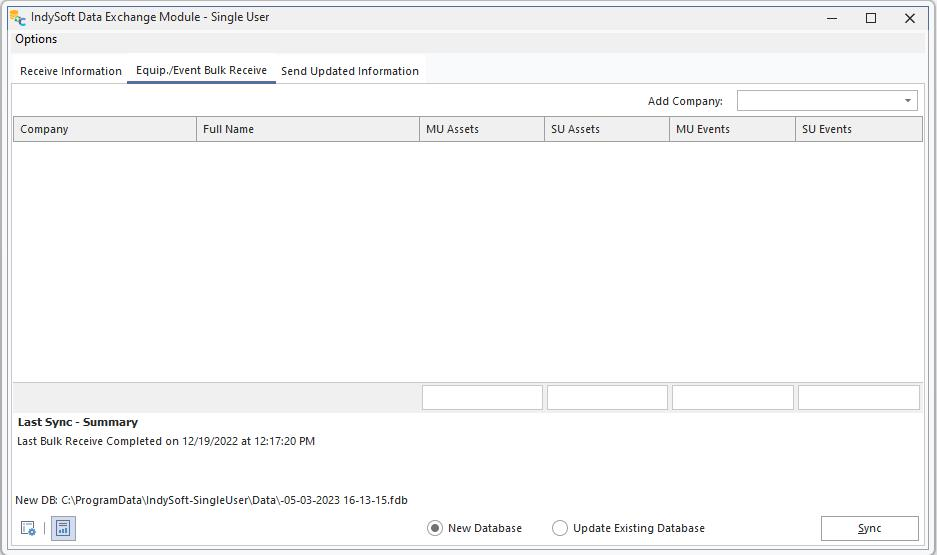Click the SU Events footer total box
Image resolution: width=937 pixels, height=555 pixels.
pos(859,397)
